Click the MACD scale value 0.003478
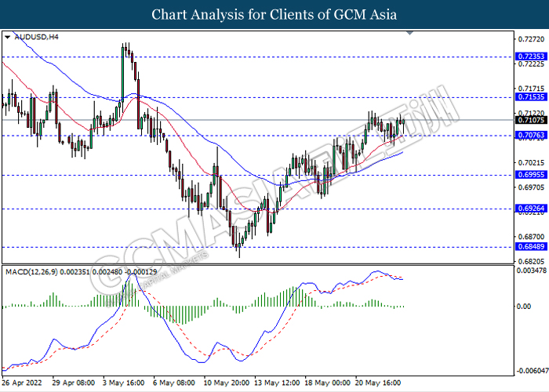549x392 pixels. [x=532, y=270]
